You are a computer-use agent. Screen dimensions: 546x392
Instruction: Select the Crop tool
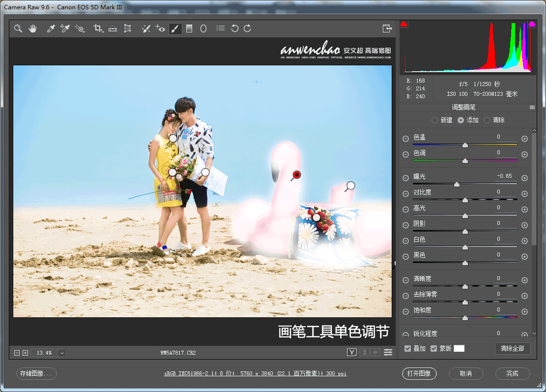pyautogui.click(x=98, y=28)
